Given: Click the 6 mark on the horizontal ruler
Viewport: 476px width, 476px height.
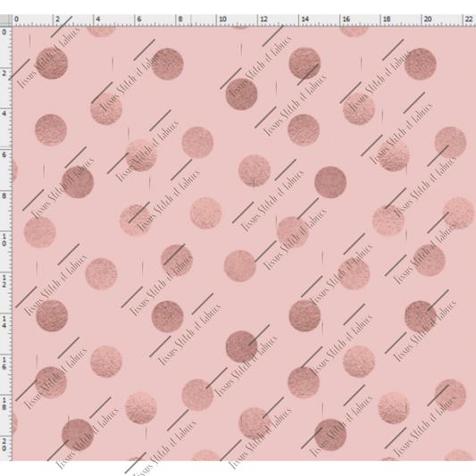Looking at the screenshot, I should (x=139, y=19).
